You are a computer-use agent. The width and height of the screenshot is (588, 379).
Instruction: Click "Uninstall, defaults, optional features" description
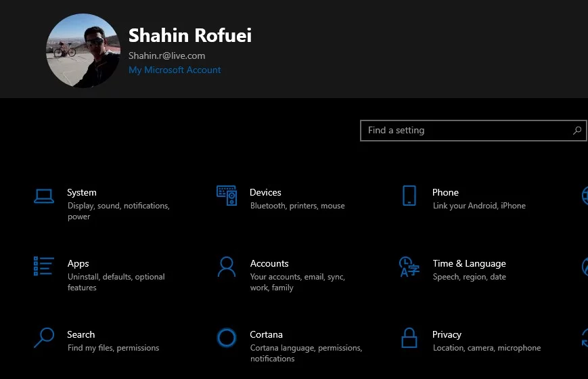116,282
